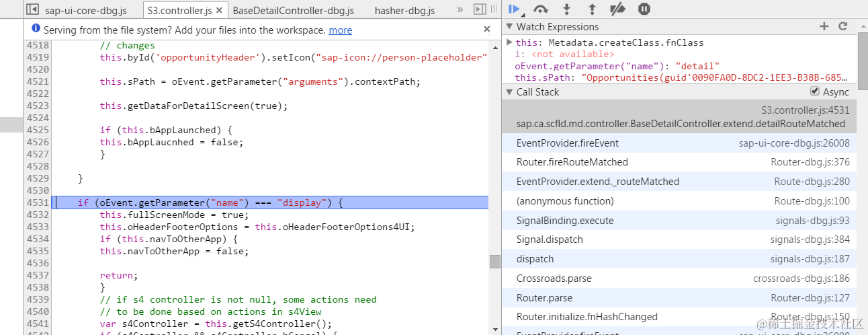Select Crossroads.parse stack frame
Image resolution: width=868 pixels, height=335 pixels.
(679, 278)
